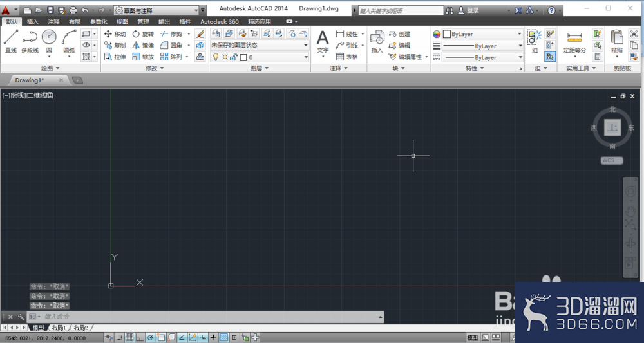Viewport: 644px width, 343px height.
Task: Select the Arc (圆弧) tool
Action: point(69,41)
